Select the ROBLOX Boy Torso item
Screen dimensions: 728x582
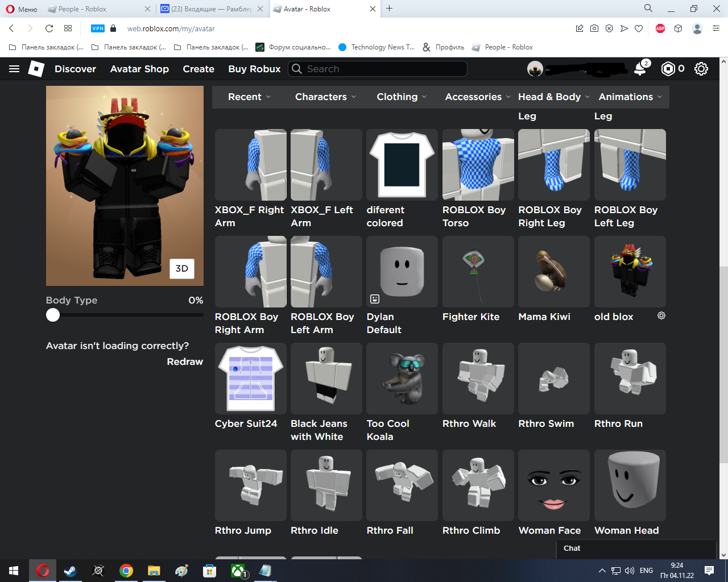[478, 178]
